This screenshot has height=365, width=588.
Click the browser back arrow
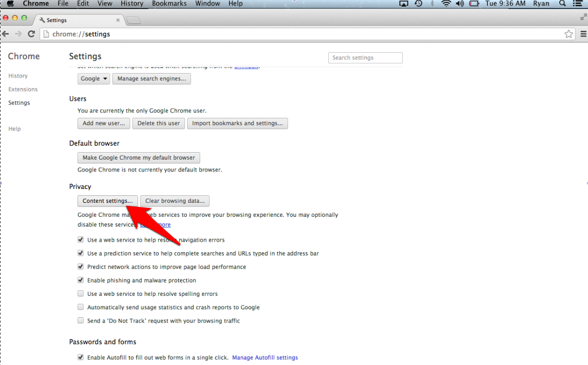[x=6, y=34]
